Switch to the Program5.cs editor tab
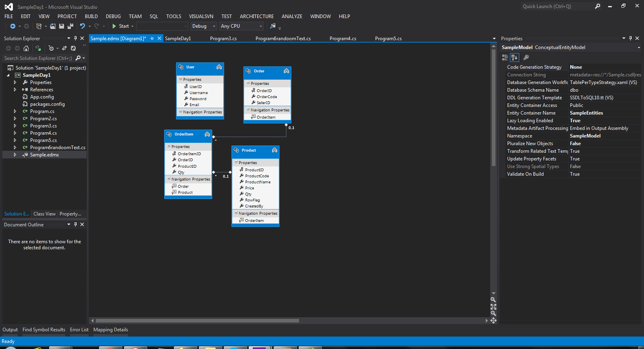 (x=388, y=39)
